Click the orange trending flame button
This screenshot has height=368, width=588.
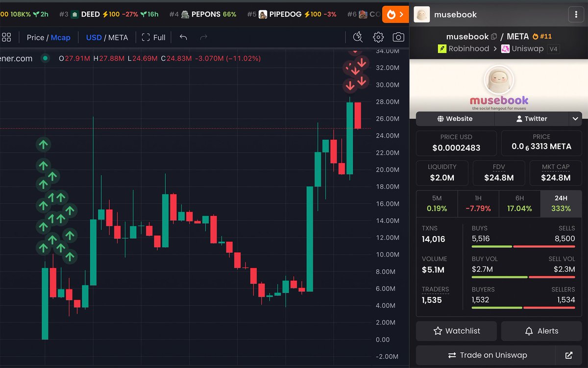[x=395, y=14]
